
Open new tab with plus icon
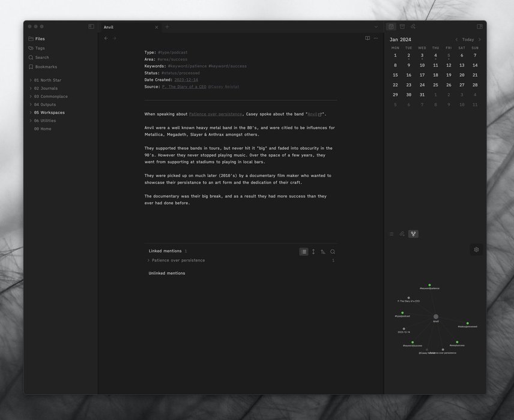[167, 27]
